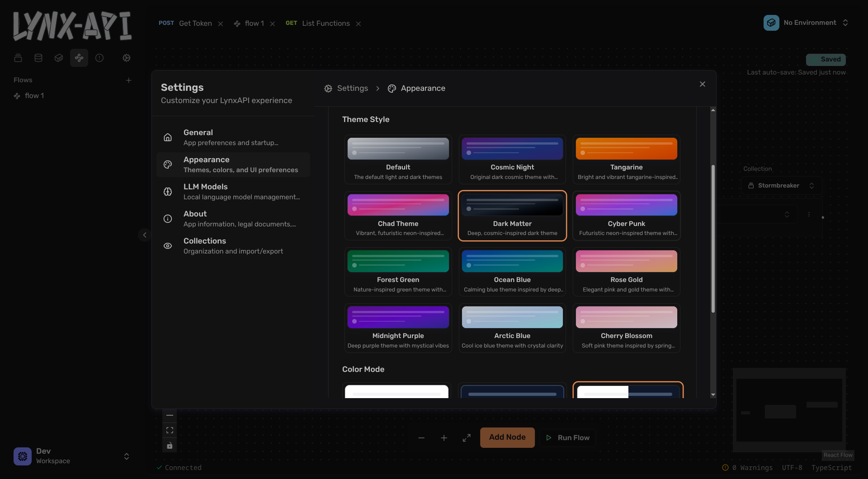Select the Dark Matter theme
The image size is (868, 479).
tap(512, 216)
